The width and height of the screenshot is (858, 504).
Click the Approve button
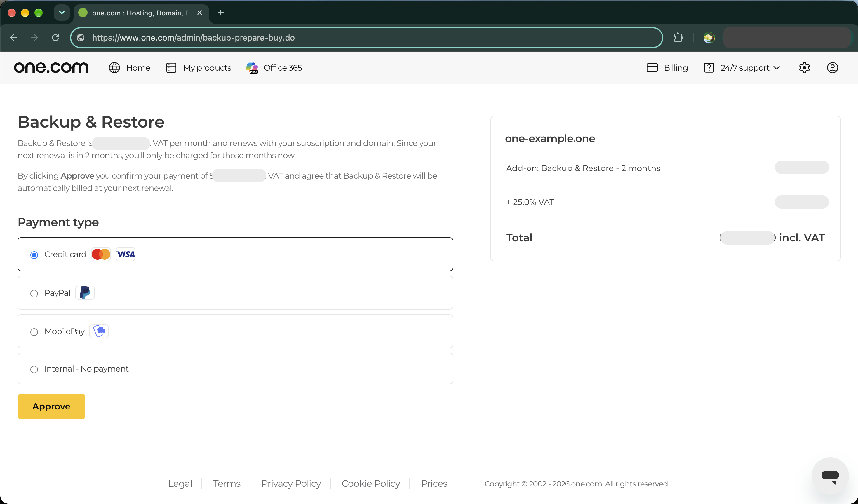pyautogui.click(x=51, y=407)
